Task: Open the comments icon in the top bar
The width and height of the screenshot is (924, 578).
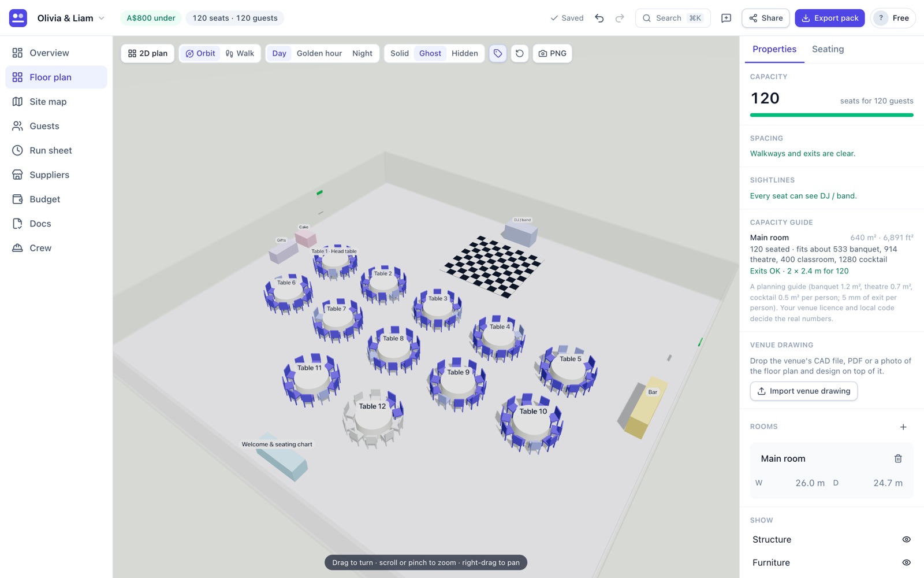Action: (726, 18)
